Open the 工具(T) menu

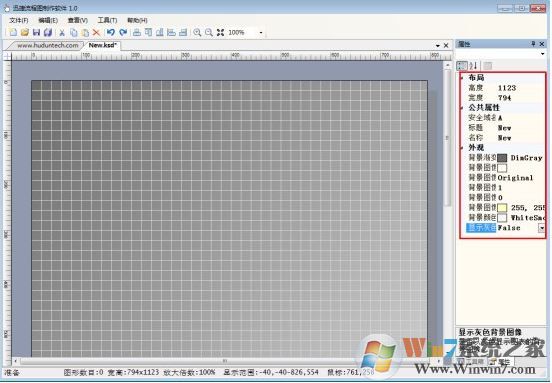(x=107, y=20)
